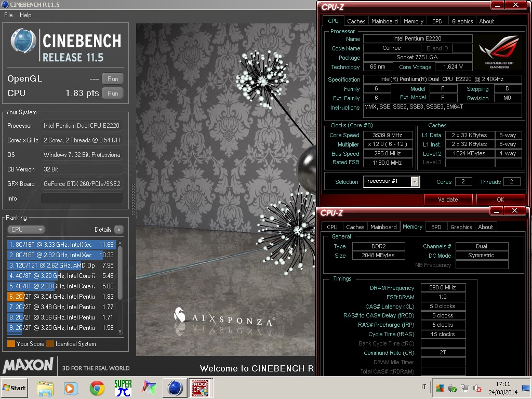The height and width of the screenshot is (399, 532).
Task: Open Super Pi taskbar icon
Action: 123,388
